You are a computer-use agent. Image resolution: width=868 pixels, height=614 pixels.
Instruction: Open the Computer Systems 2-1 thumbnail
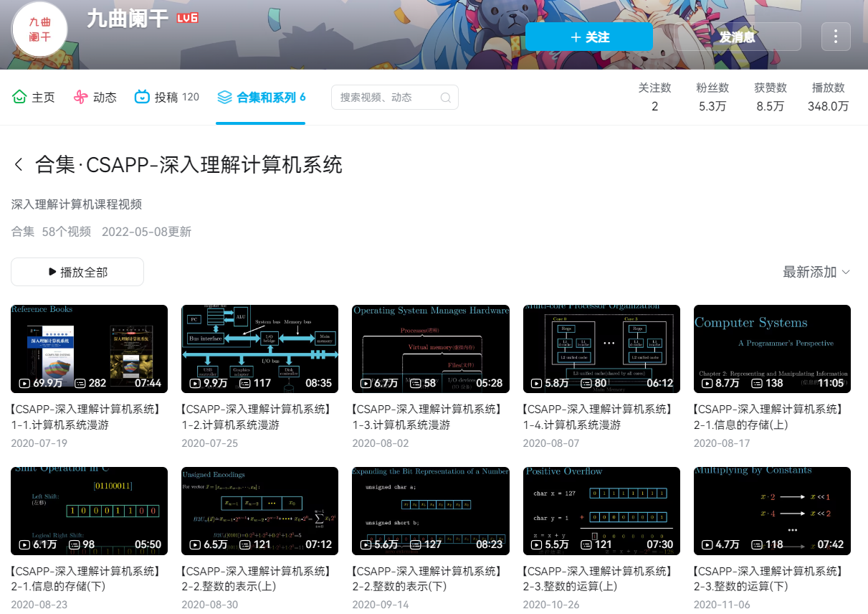(x=772, y=349)
